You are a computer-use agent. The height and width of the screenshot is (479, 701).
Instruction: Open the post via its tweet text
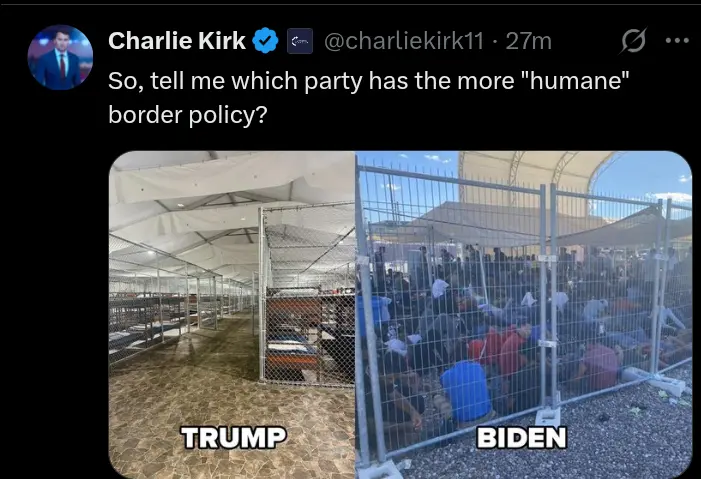[368, 97]
